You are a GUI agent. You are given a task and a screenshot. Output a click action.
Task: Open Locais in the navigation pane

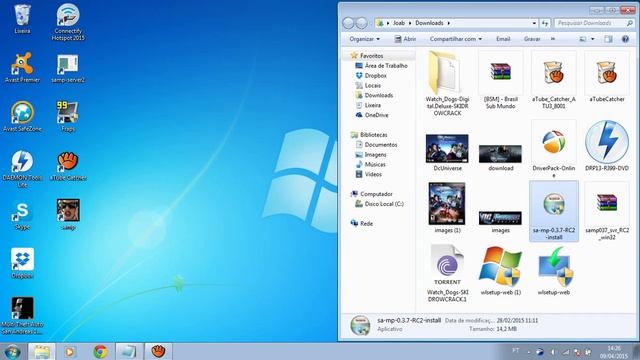[x=368, y=85]
